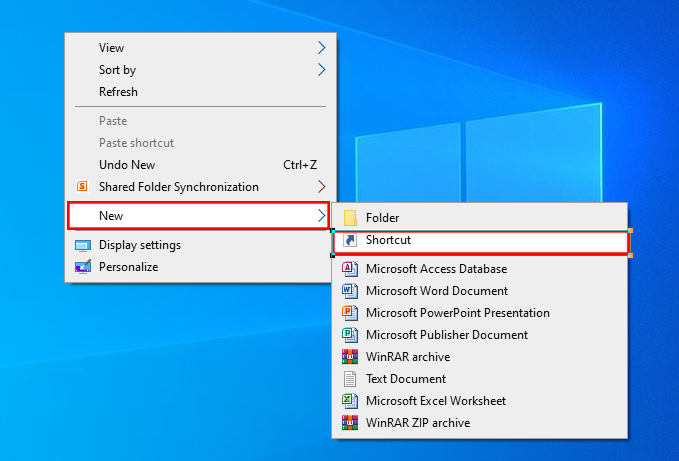The width and height of the screenshot is (679, 461).
Task: Click the Microsoft Publisher Document icon
Action: pyautogui.click(x=350, y=335)
